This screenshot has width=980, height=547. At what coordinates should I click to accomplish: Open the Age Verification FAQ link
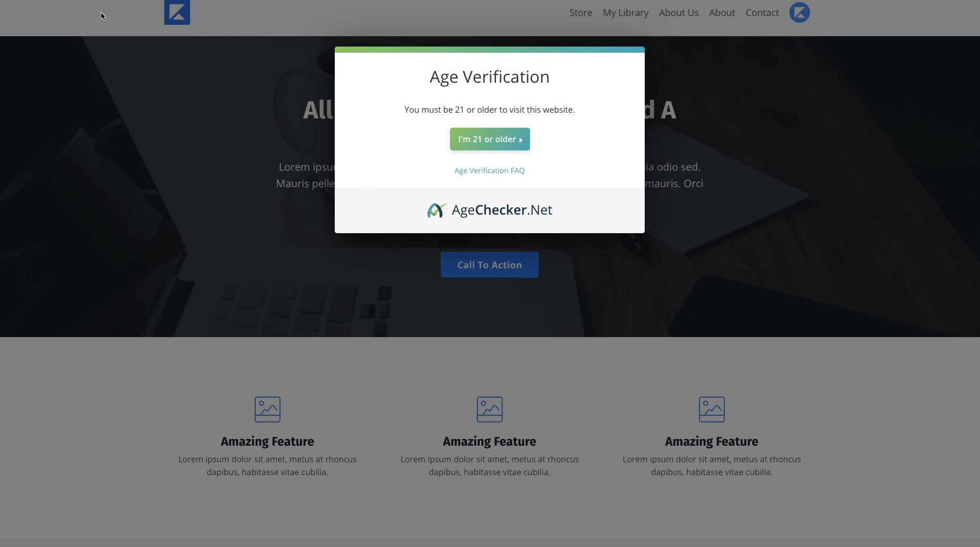[x=490, y=171]
